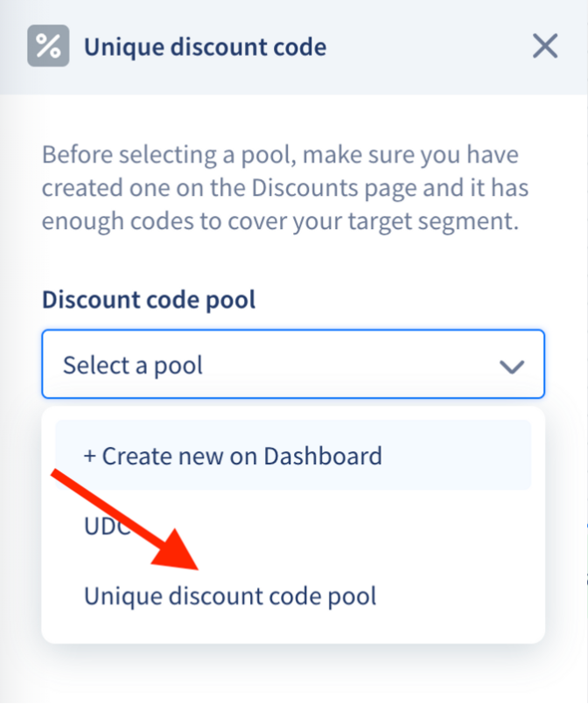The width and height of the screenshot is (588, 704).
Task: Click the red arrow annotation head
Action: point(178,552)
